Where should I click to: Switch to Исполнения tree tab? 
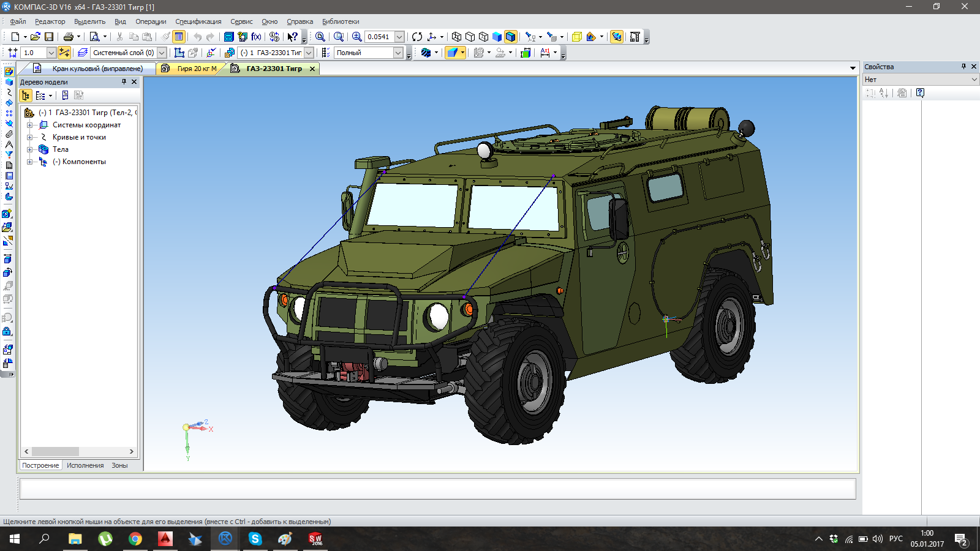[85, 465]
